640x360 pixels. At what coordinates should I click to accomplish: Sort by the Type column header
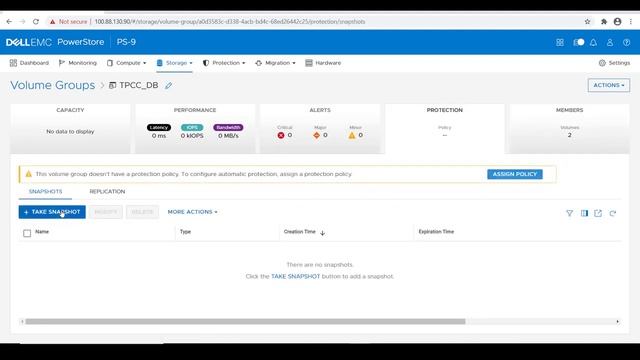tap(185, 232)
